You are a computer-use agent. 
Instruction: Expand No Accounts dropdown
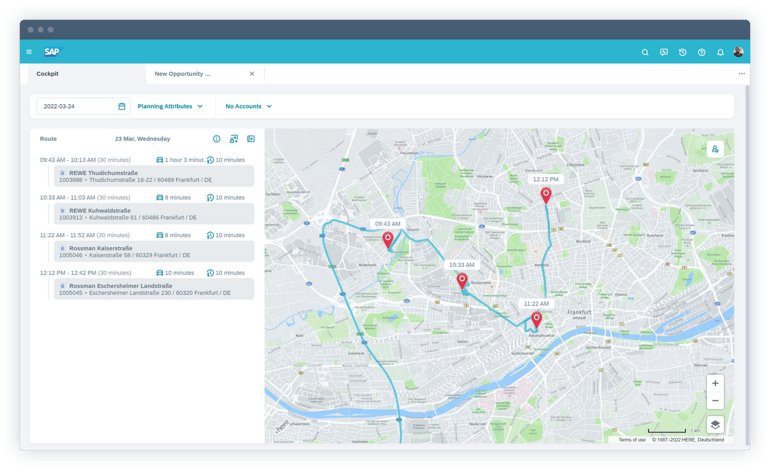point(248,106)
